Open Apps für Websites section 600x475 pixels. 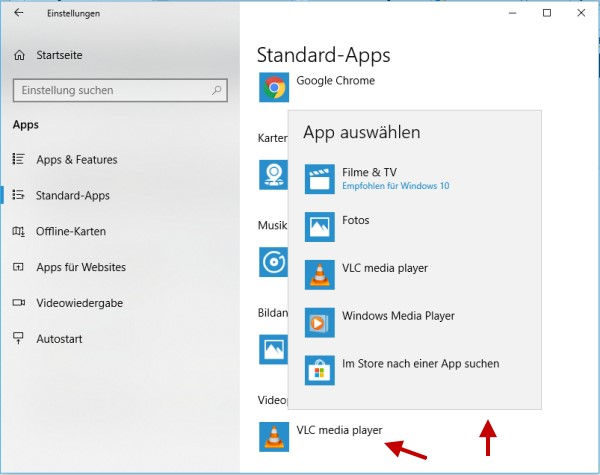[x=81, y=267]
